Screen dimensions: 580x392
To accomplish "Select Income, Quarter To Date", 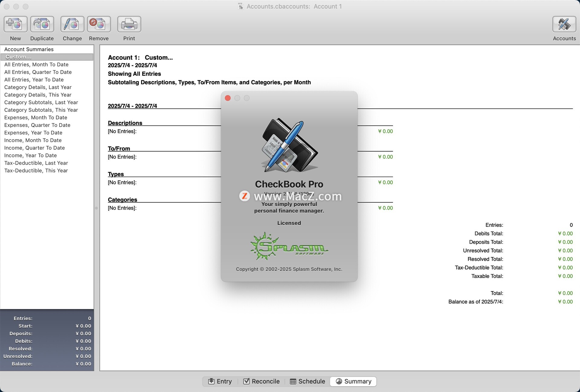I will [47, 148].
